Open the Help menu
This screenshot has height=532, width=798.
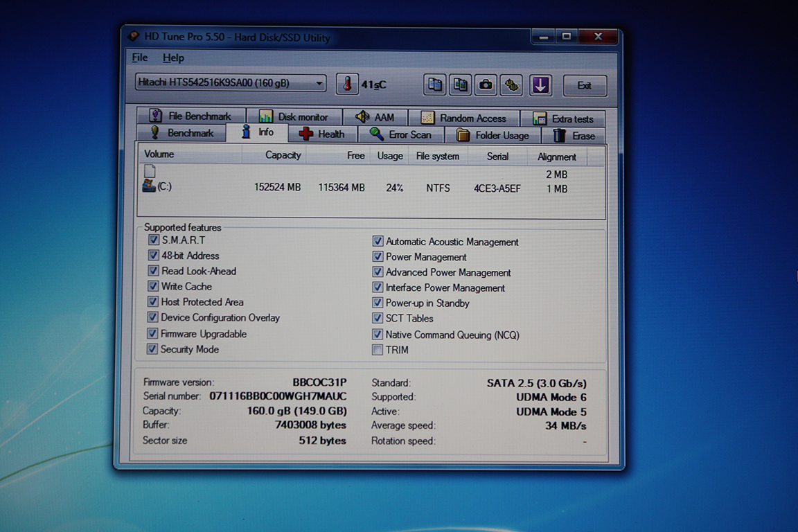click(173, 58)
